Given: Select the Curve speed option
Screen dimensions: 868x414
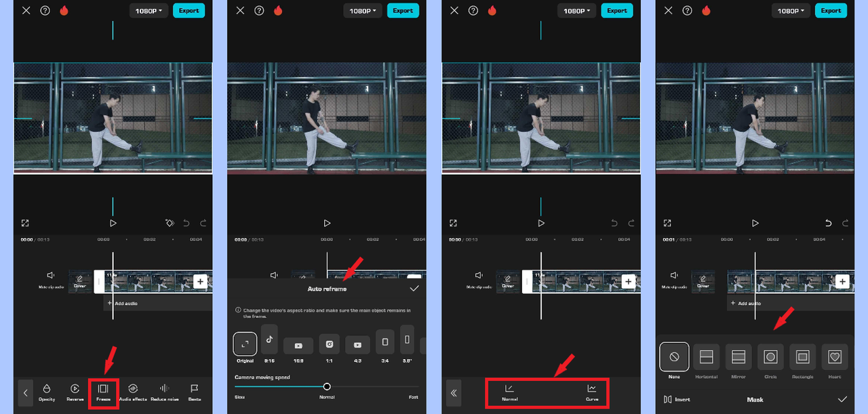Looking at the screenshot, I should tap(592, 393).
